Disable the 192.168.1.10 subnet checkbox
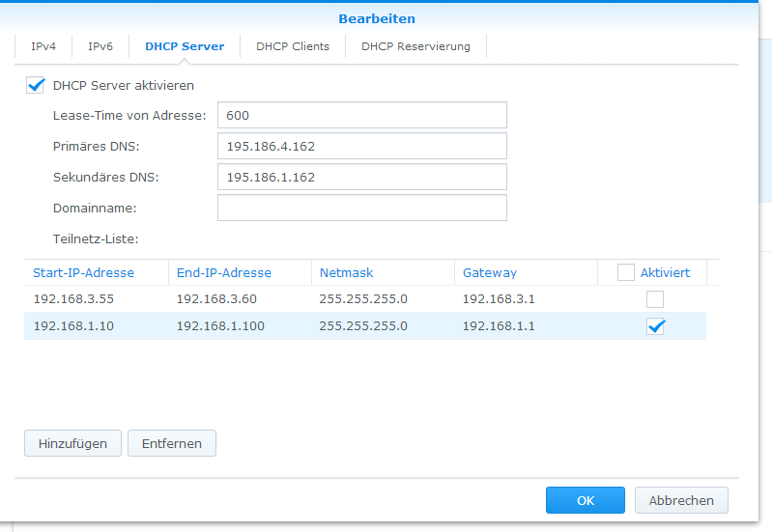 click(655, 326)
